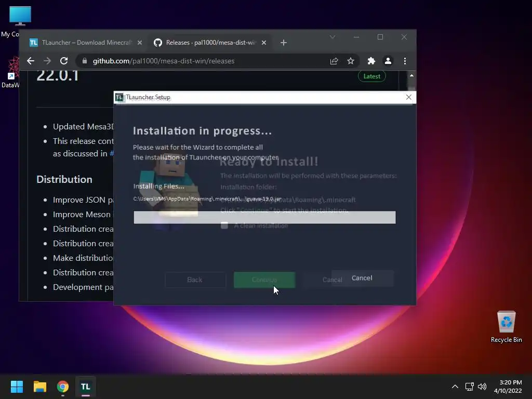Click the Chrome taskbar icon
This screenshot has height=399, width=532.
[x=63, y=387]
